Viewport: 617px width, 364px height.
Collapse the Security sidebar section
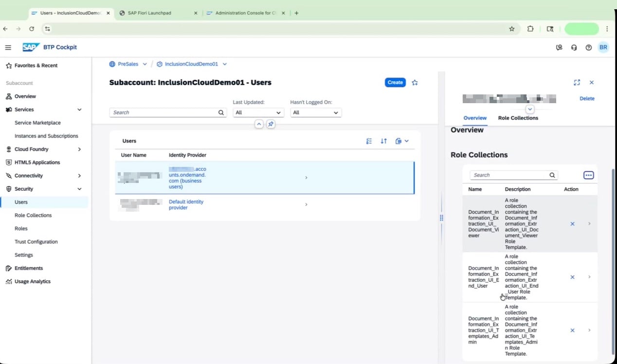click(x=79, y=189)
